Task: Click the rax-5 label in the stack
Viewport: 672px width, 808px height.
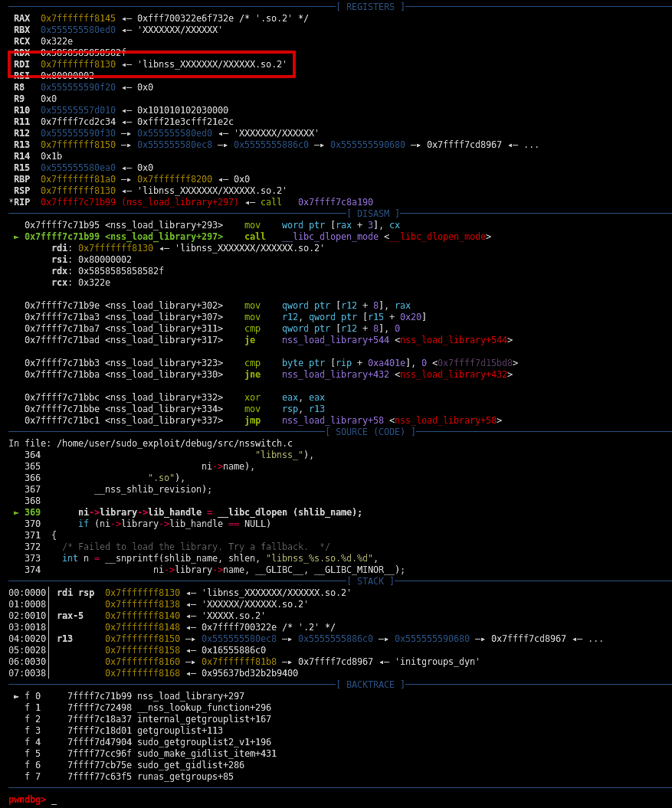Action: [70, 616]
